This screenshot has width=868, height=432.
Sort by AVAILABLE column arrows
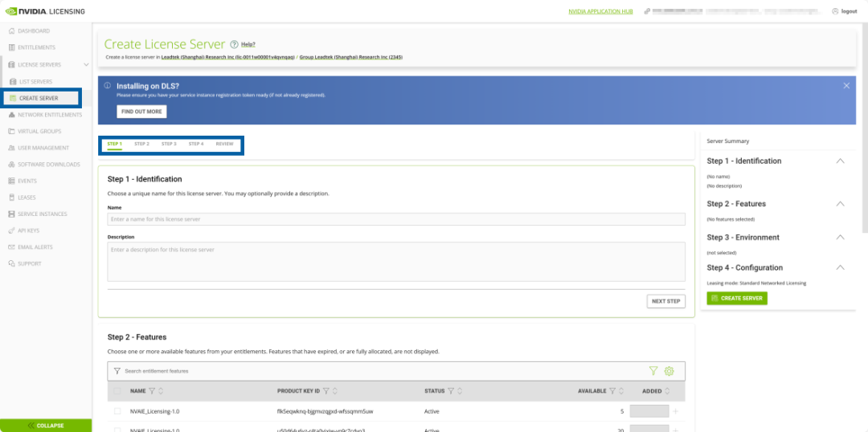point(620,391)
